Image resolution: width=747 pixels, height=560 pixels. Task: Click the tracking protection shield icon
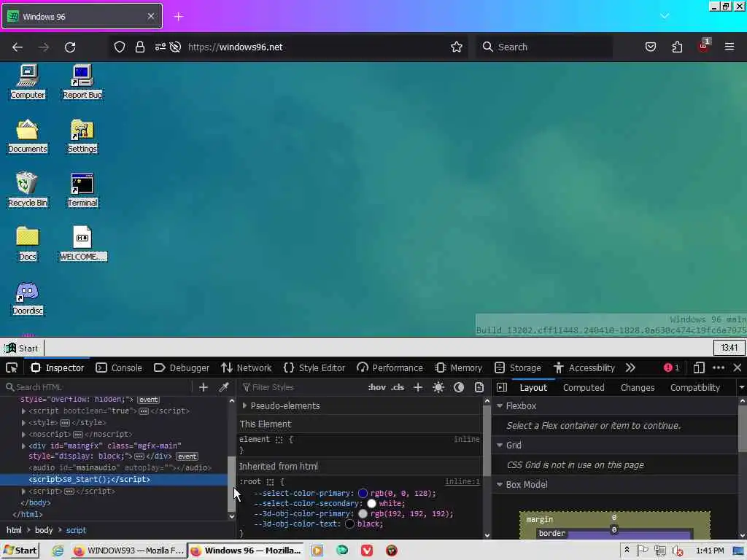(119, 47)
